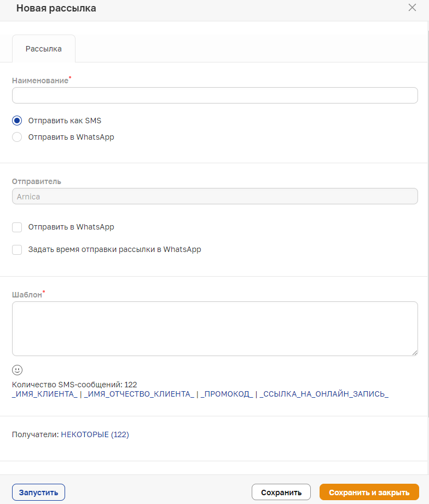Insert the _ПРОМОКОД_ placeholder
Image resolution: width=429 pixels, height=504 pixels.
tap(227, 394)
